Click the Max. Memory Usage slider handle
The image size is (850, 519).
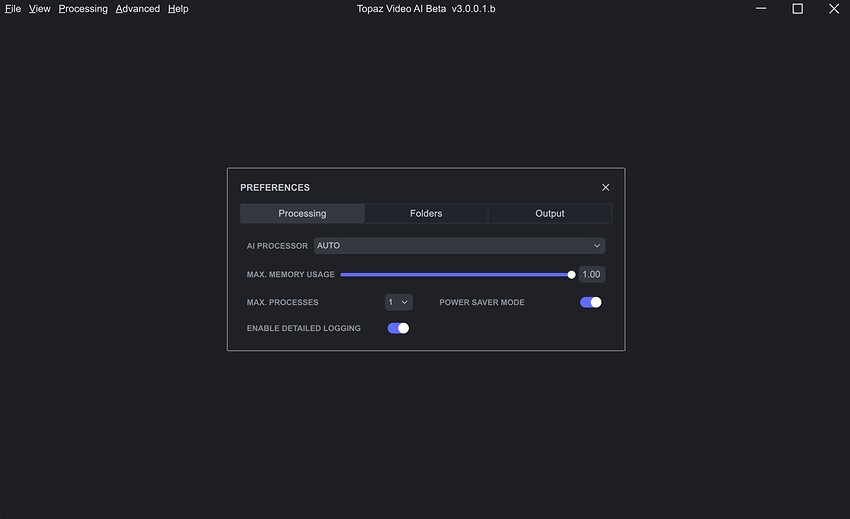[571, 274]
